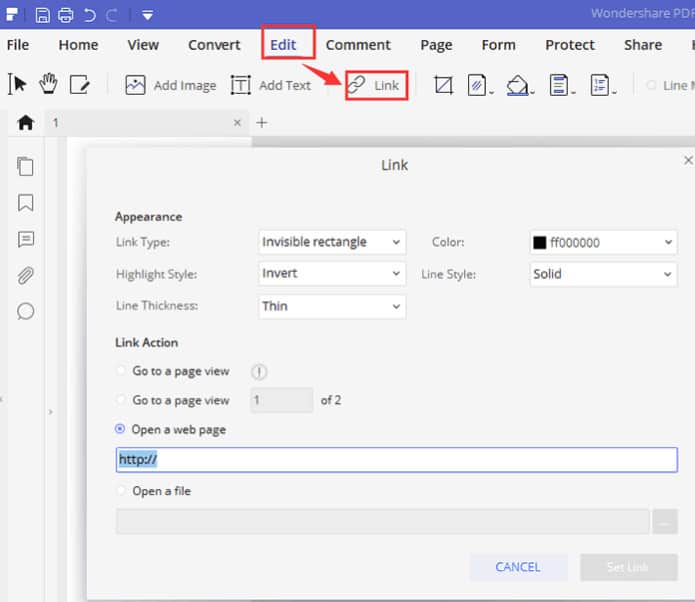Click the Set Link button

coord(629,567)
